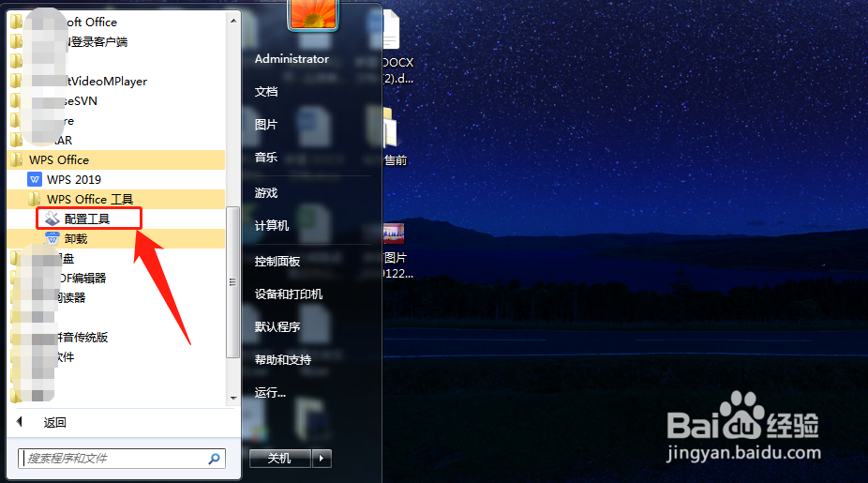Click the orange flower user picture
Screen dimensions: 868x483
click(x=313, y=15)
